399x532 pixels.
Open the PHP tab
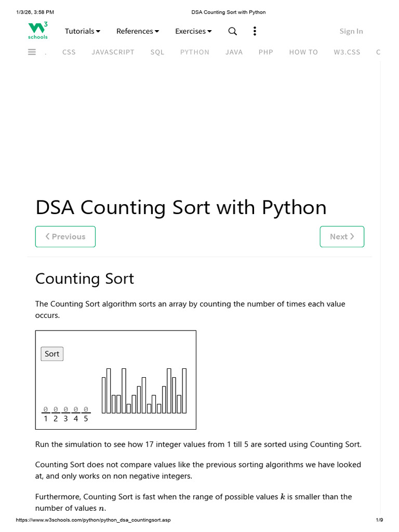pyautogui.click(x=265, y=52)
